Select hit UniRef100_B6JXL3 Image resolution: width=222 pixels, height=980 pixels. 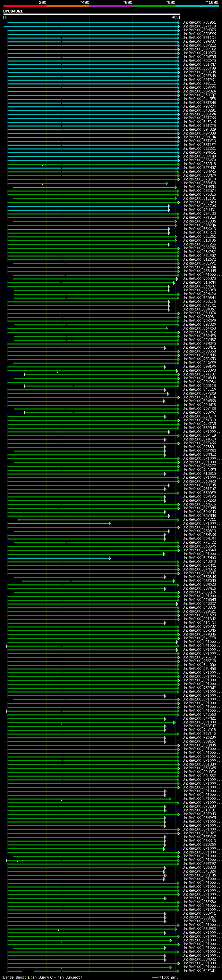(x=199, y=233)
